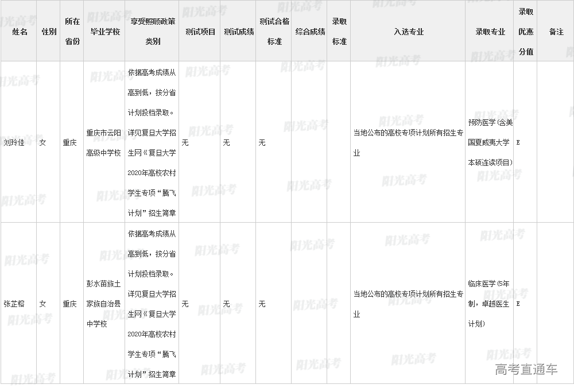Click the 所在省份 column header
574x392 pixels.
point(72,32)
